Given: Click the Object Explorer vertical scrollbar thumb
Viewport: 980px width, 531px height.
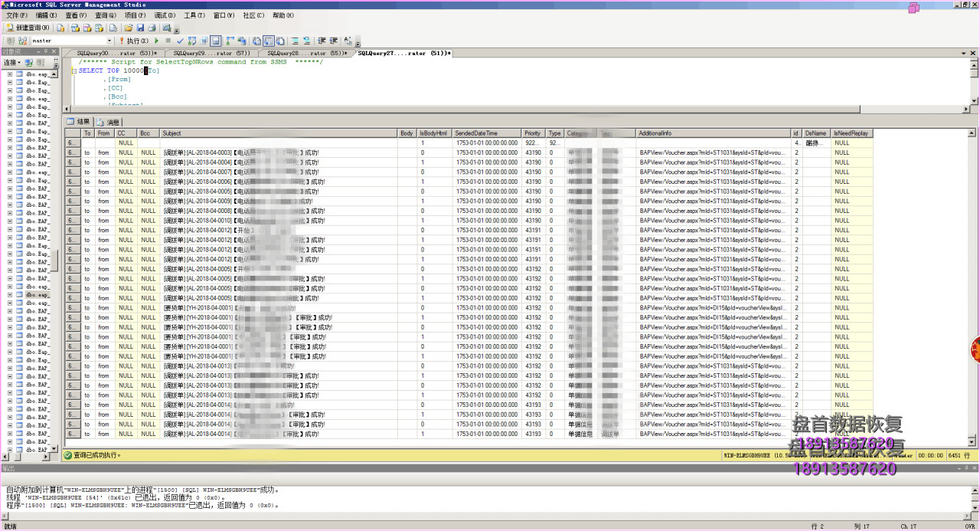Looking at the screenshot, I should click(55, 261).
